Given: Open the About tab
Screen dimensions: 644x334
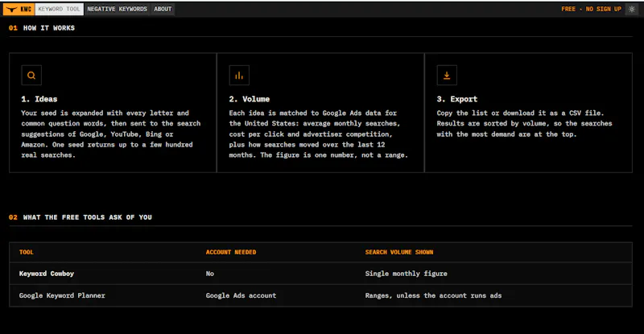Looking at the screenshot, I should (163, 9).
